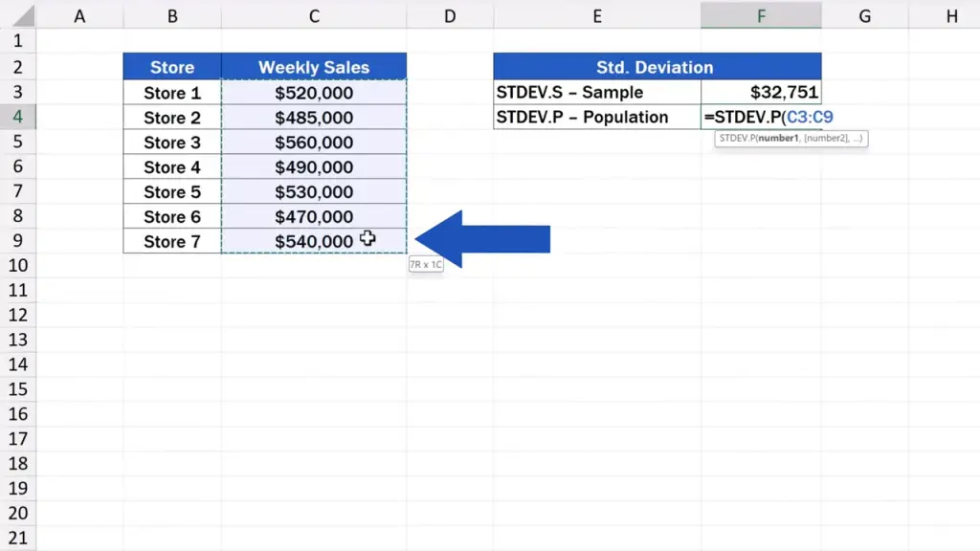
Task: Click the $560,000 cell for Store 3
Action: pos(313,143)
